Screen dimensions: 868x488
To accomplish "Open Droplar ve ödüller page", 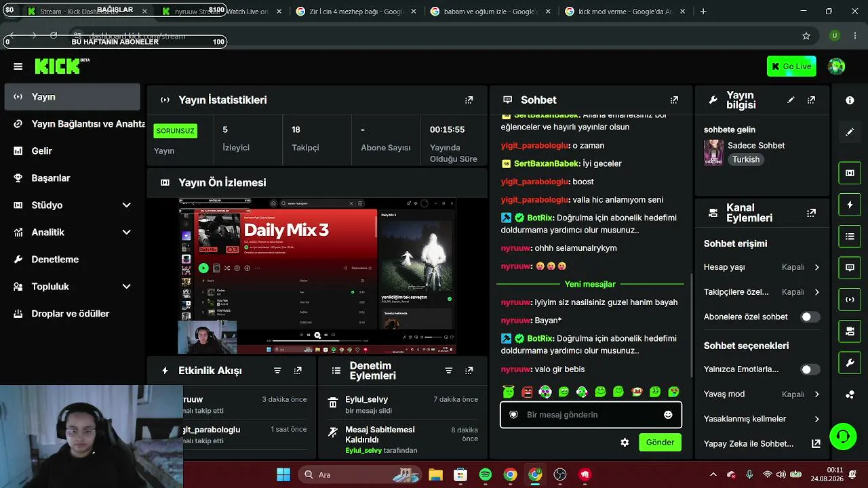I will pyautogui.click(x=72, y=314).
